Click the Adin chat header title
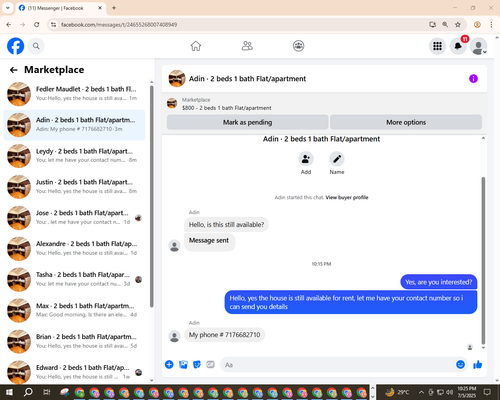This screenshot has width=500, height=400. [x=247, y=79]
